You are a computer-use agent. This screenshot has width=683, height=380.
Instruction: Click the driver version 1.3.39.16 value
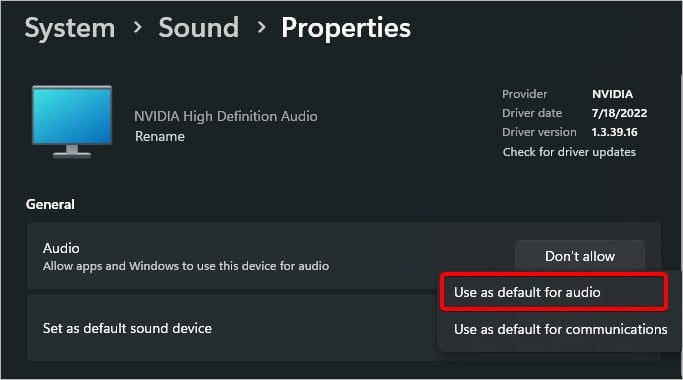614,132
